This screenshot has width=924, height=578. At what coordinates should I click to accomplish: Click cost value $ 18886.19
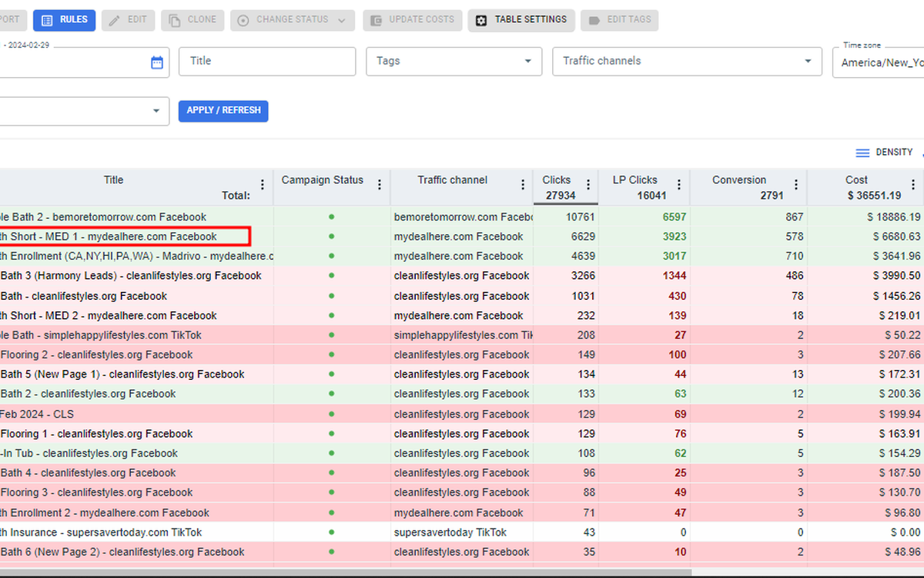[893, 217]
